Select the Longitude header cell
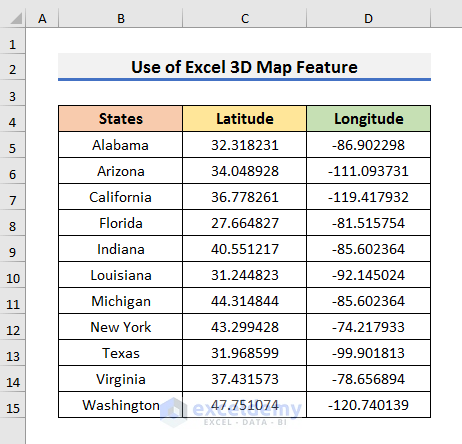Image resolution: width=462 pixels, height=444 pixels. [368, 119]
